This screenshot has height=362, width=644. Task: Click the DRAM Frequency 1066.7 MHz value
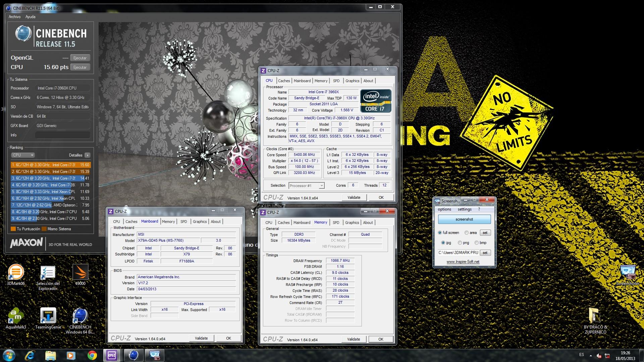[340, 261]
